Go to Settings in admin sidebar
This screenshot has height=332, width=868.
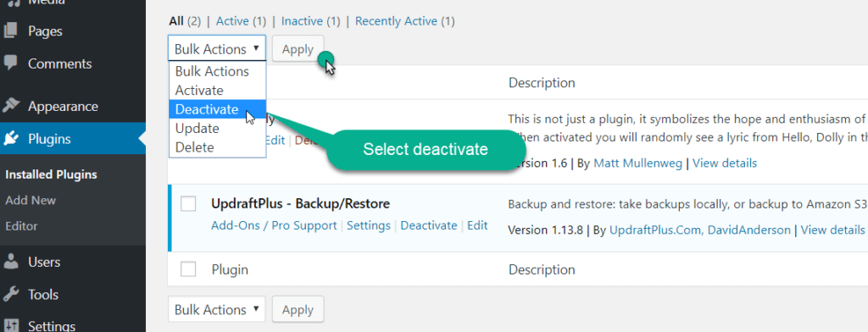52,325
